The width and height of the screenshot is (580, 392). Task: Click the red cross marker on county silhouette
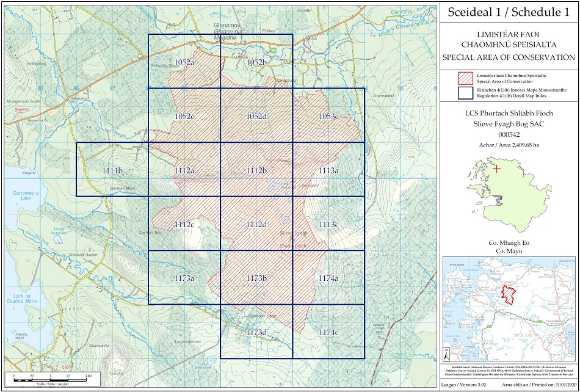[x=498, y=169]
